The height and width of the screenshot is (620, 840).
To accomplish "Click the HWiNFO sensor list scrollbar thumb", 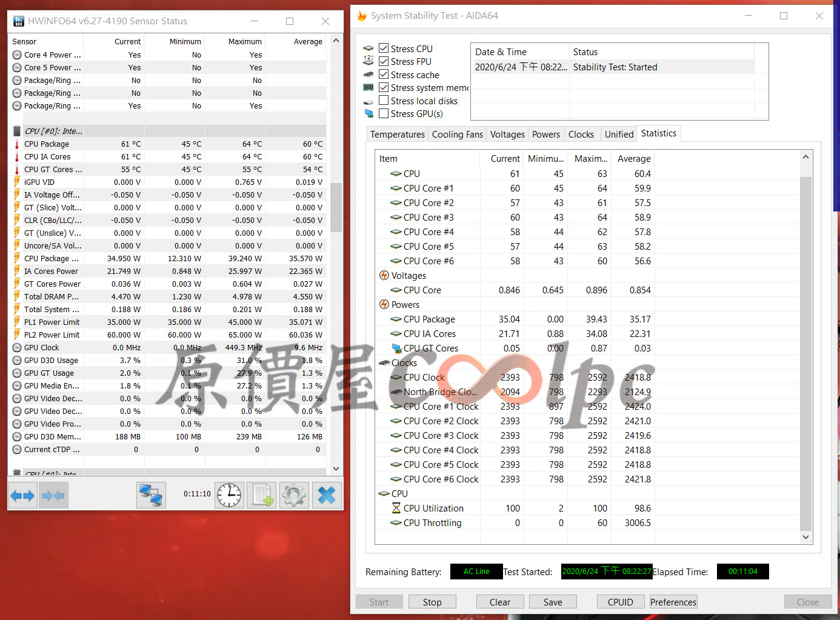I will tap(336, 207).
